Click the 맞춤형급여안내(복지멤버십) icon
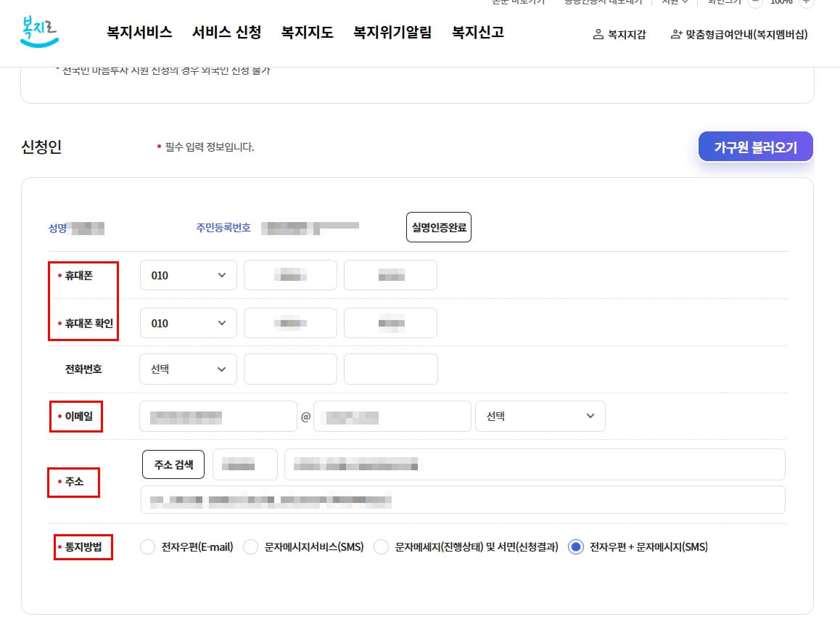Image resolution: width=840 pixels, height=635 pixels. tap(675, 34)
